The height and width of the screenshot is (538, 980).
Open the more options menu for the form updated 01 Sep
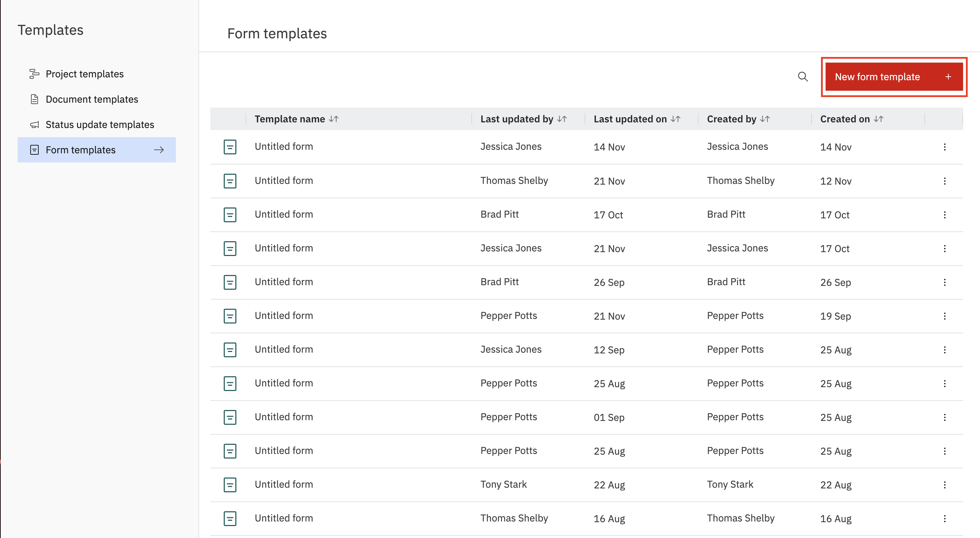pyautogui.click(x=944, y=417)
